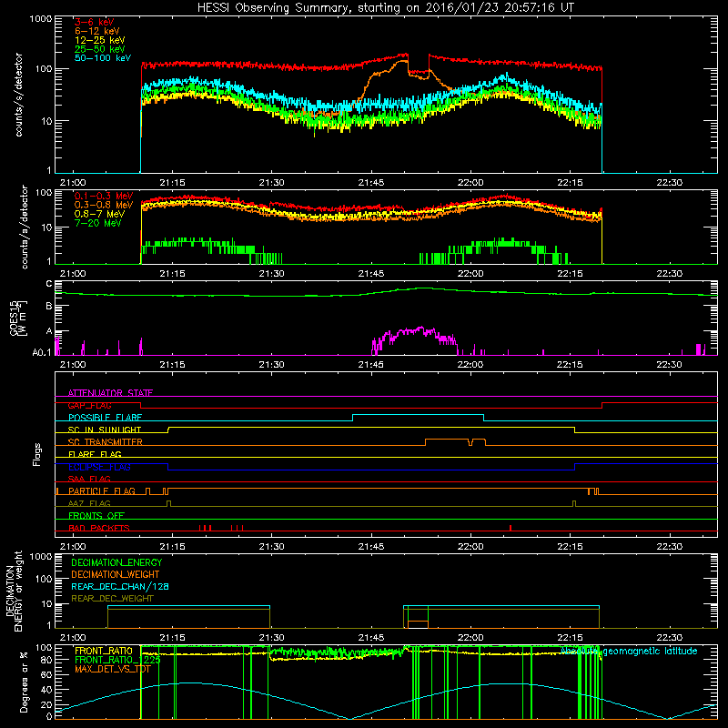The width and height of the screenshot is (728, 728).
Task: Select the ATTENUATOR_STATE flag label
Action: tap(110, 393)
